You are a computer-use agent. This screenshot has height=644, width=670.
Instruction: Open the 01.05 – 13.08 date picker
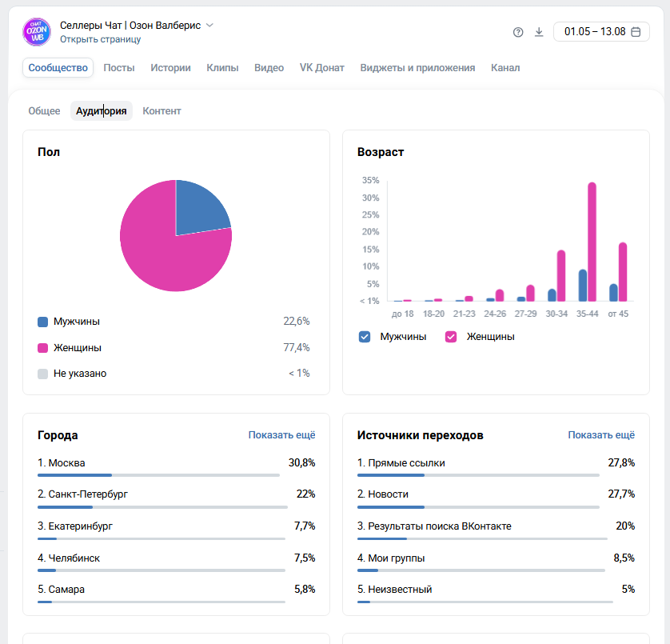[601, 32]
